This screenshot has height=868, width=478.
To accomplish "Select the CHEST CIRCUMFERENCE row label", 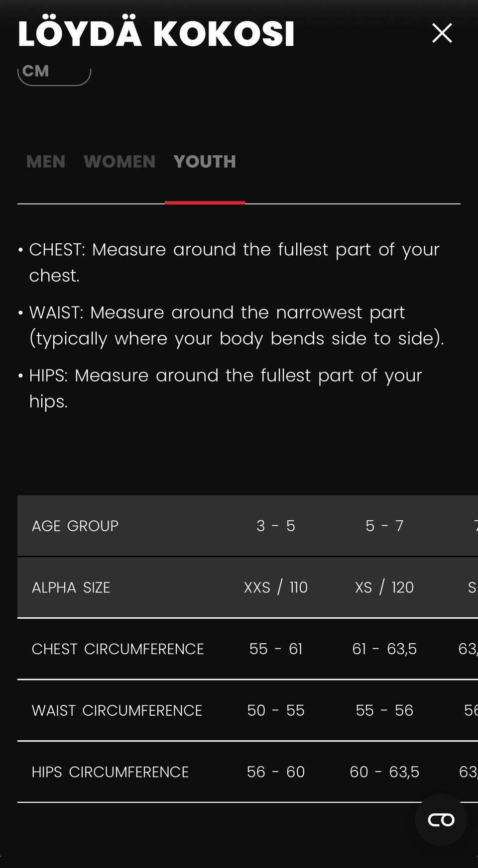I will (x=118, y=649).
